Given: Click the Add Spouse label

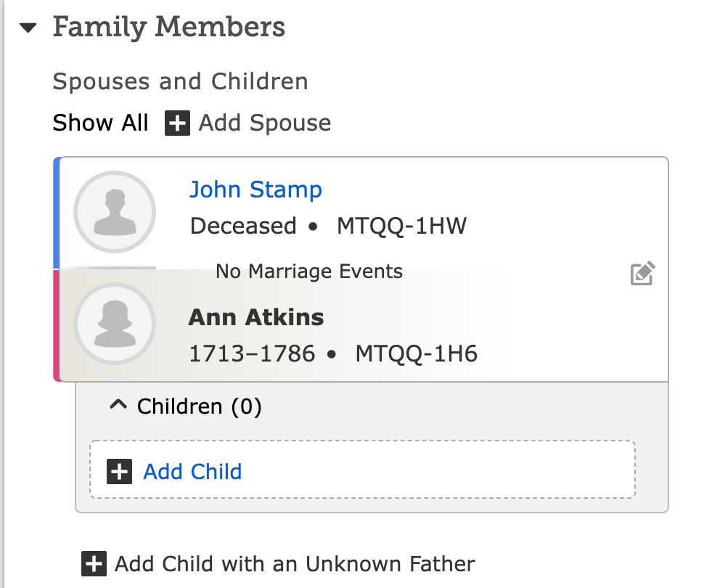Looking at the screenshot, I should (x=265, y=123).
